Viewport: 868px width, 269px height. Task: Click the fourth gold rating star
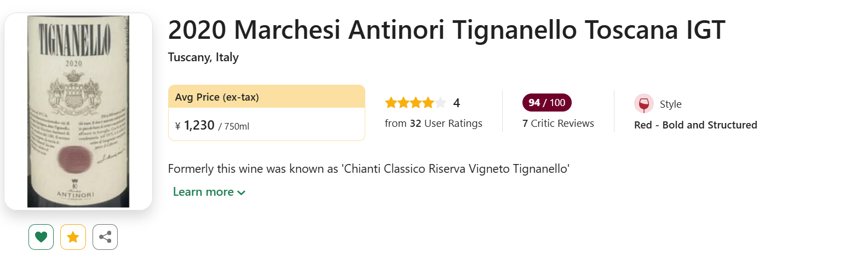(428, 103)
